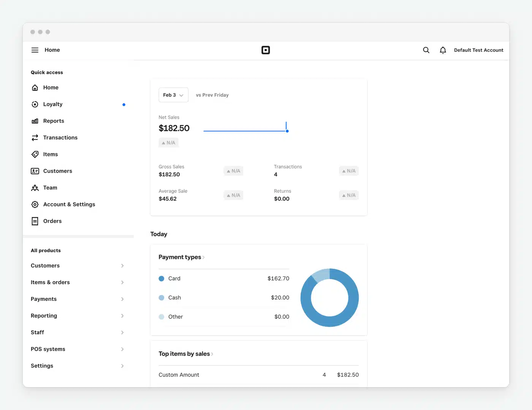532x410 pixels.
Task: Open the hamburger navigation menu
Action: pyautogui.click(x=35, y=50)
